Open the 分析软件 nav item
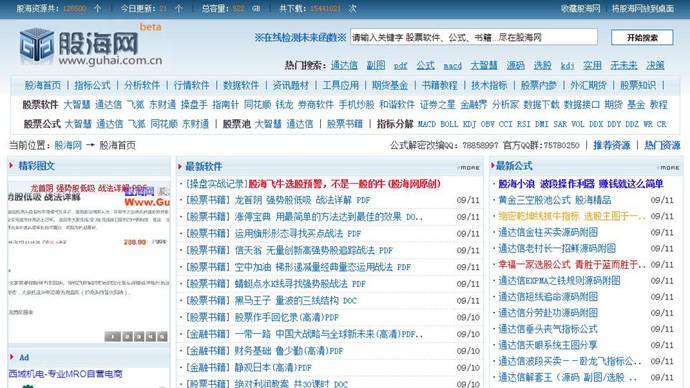This screenshot has width=690, height=388. click(x=142, y=85)
